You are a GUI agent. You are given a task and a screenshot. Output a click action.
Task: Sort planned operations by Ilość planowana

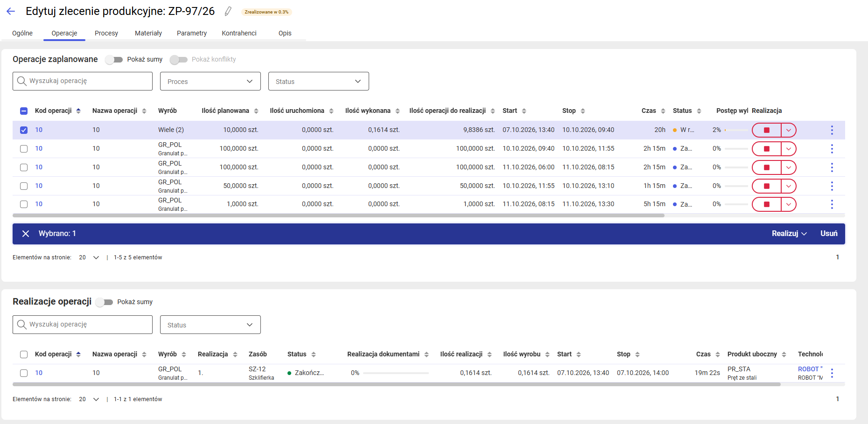pyautogui.click(x=256, y=111)
